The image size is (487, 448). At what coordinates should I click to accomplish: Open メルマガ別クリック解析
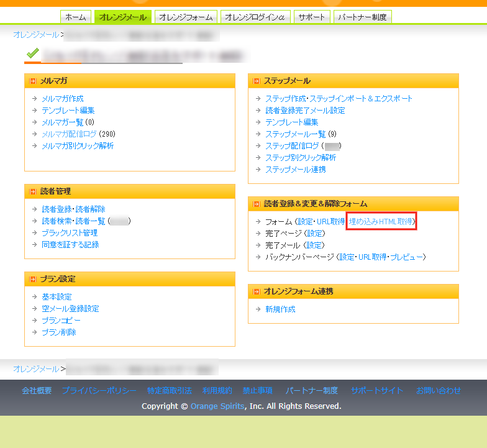78,145
